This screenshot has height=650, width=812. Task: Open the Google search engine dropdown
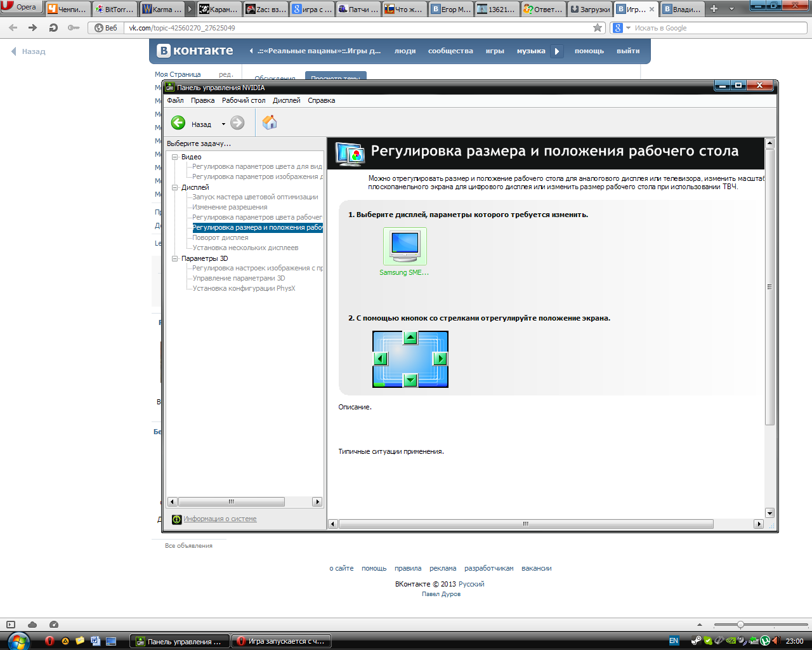[x=628, y=28]
